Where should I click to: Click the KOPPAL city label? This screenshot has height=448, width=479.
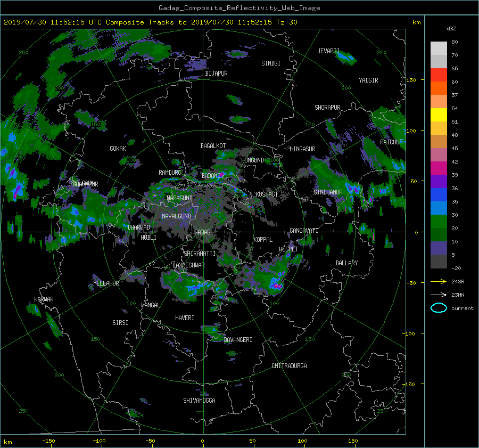pos(263,240)
